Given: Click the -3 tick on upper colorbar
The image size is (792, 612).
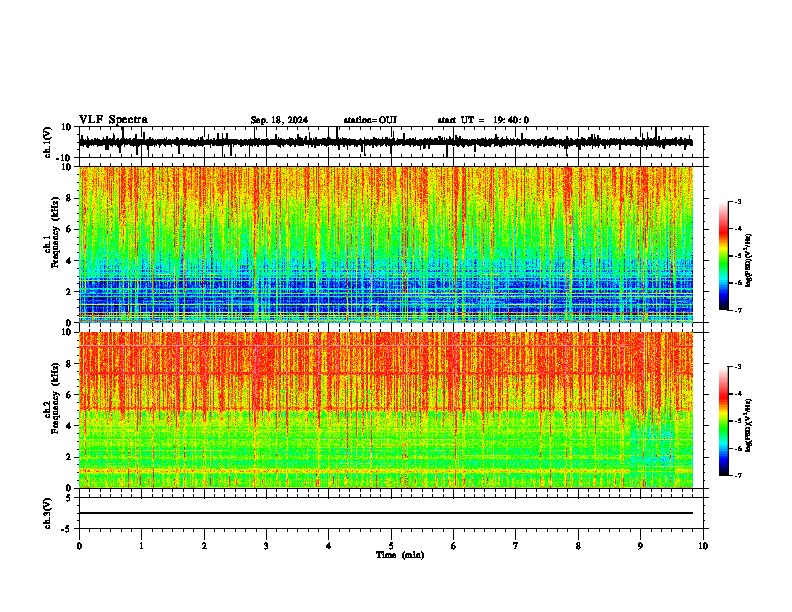Looking at the screenshot, I should tap(738, 201).
